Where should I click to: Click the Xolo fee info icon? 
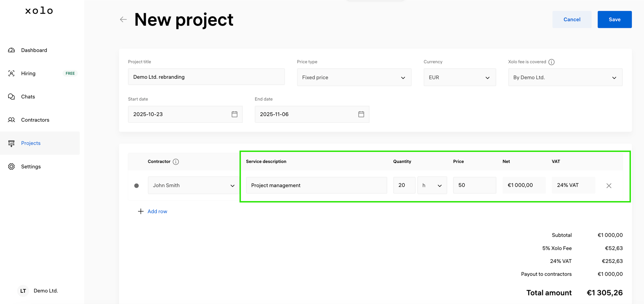pyautogui.click(x=551, y=62)
